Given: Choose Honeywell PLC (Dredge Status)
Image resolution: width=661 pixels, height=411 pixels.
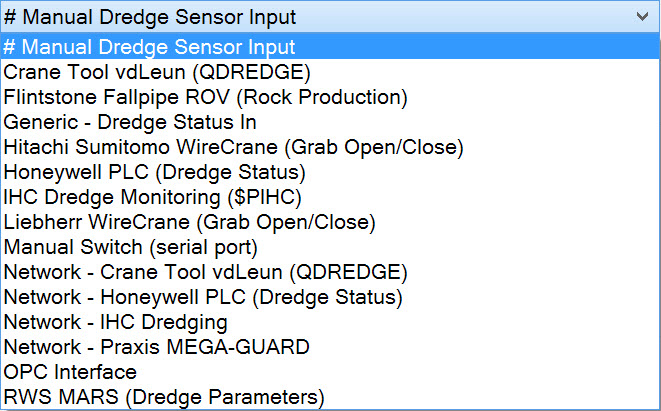Looking at the screenshot, I should coord(169,172).
